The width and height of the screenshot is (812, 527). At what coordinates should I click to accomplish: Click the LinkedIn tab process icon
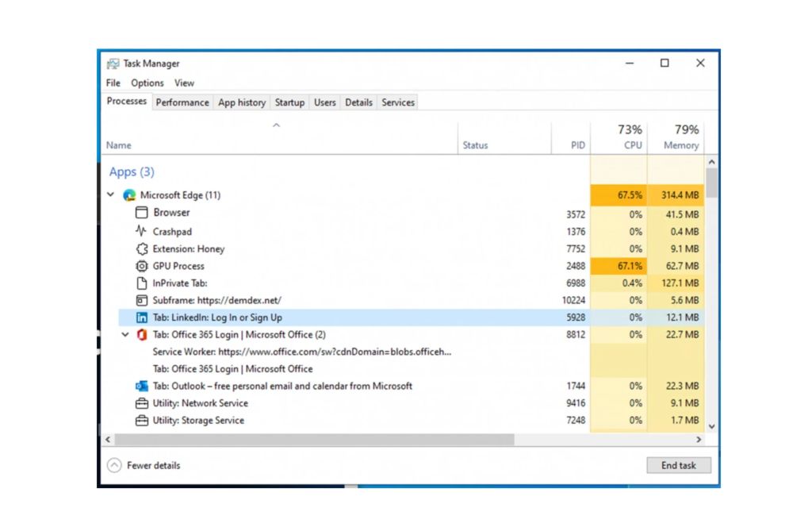(x=142, y=317)
